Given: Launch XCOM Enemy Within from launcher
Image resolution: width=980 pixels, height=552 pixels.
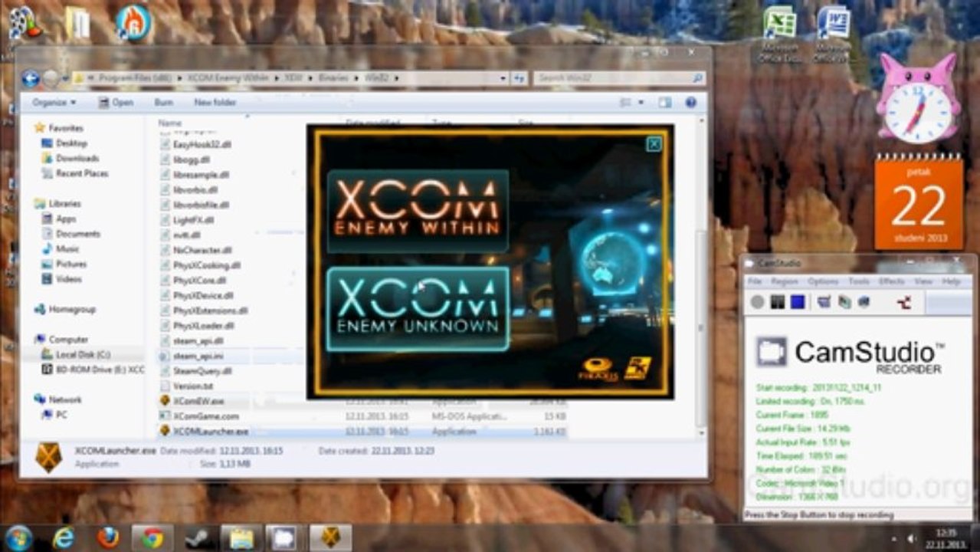Looking at the screenshot, I should (418, 211).
